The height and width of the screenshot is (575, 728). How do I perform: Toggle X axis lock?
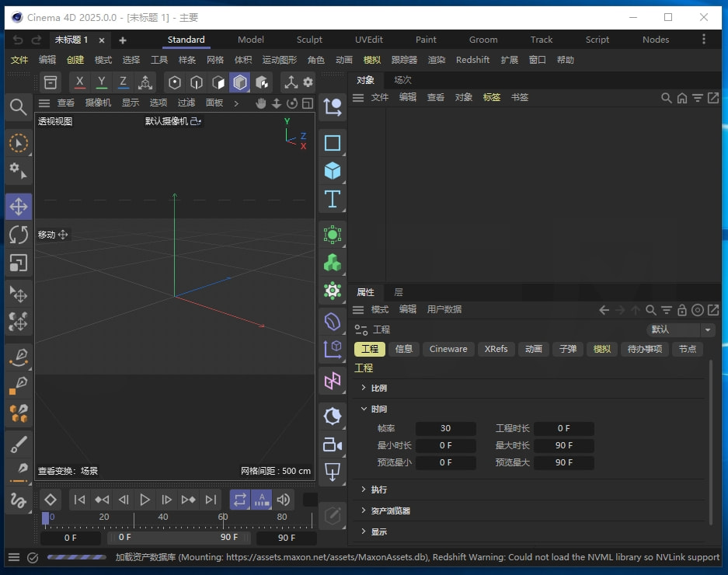tap(79, 82)
